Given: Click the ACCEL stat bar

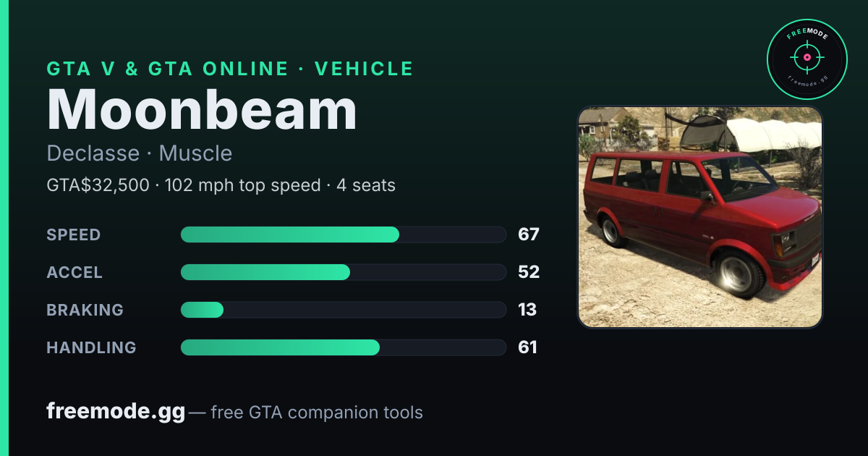Looking at the screenshot, I should pos(343,272).
